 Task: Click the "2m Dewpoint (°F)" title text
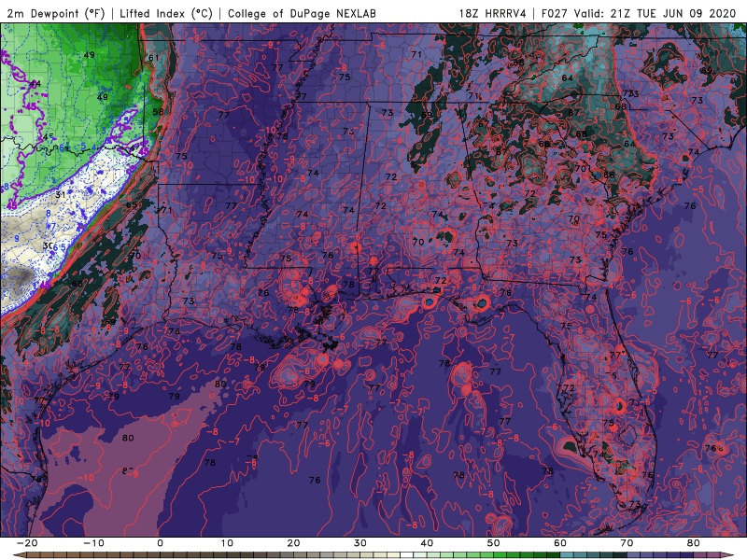(56, 13)
